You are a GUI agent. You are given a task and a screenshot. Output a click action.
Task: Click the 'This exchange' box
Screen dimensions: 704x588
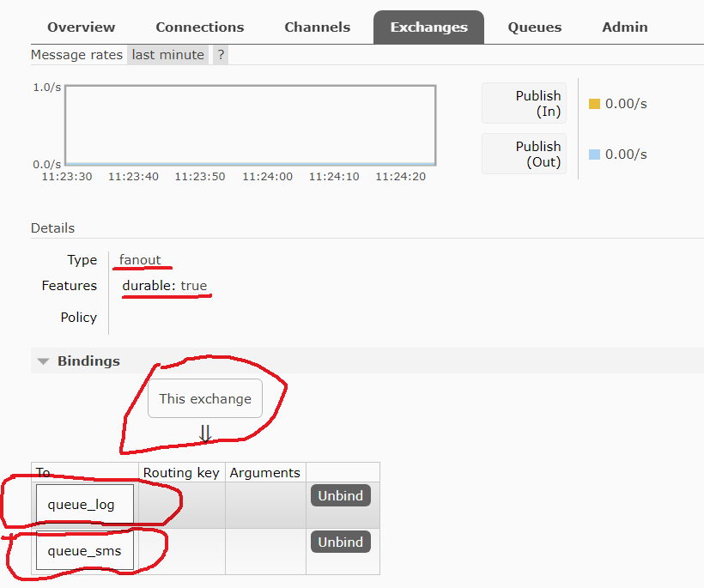point(205,398)
